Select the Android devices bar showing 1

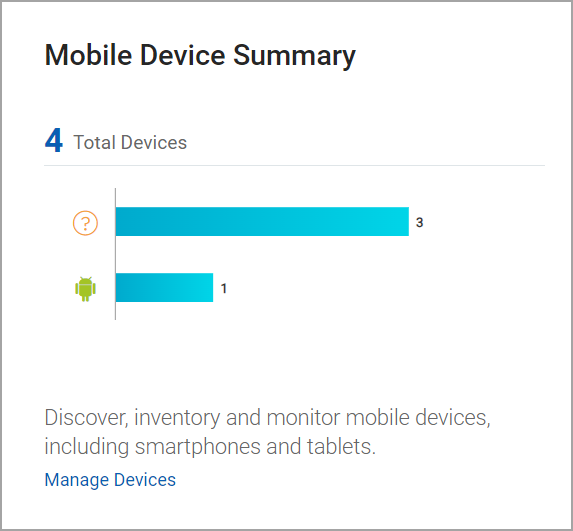click(164, 288)
